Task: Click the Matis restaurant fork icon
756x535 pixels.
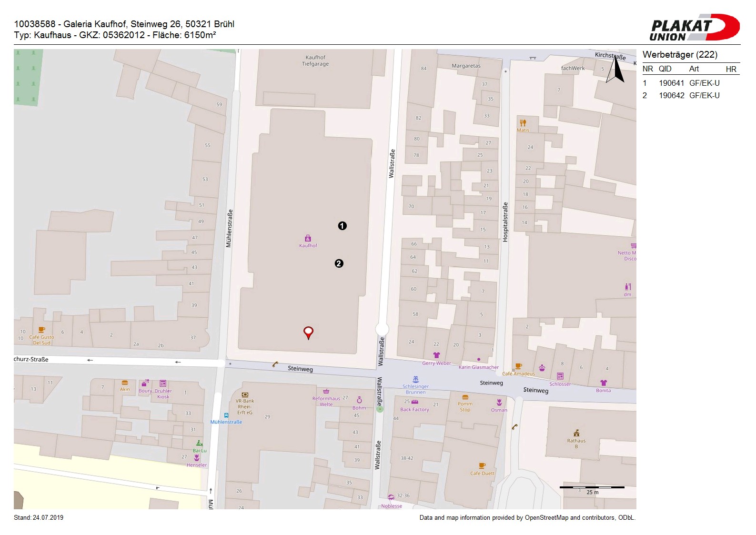Action: point(523,122)
